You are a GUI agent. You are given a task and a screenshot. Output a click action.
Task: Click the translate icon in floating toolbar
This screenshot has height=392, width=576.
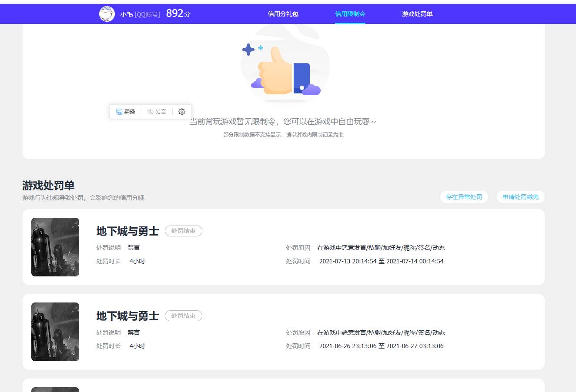pos(119,112)
